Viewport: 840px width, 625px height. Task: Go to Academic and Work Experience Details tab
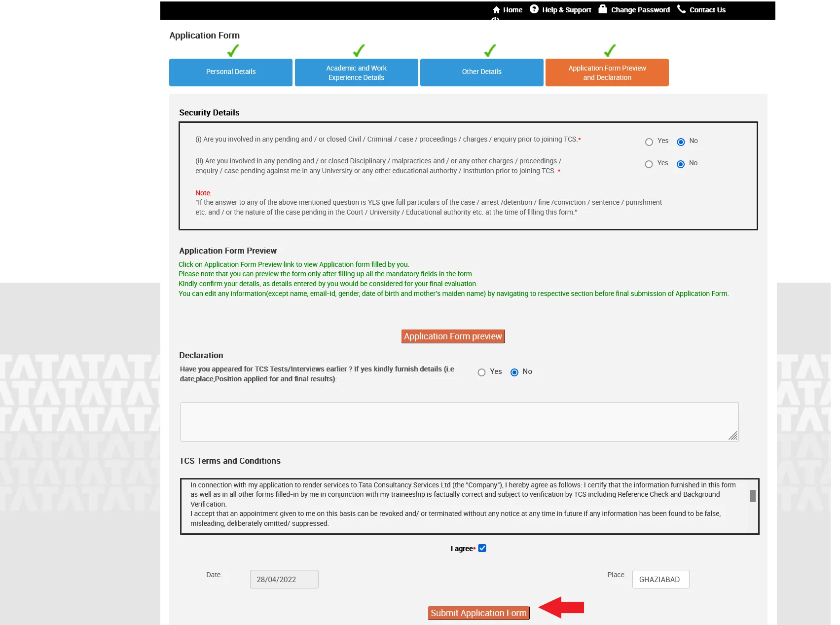[357, 73]
